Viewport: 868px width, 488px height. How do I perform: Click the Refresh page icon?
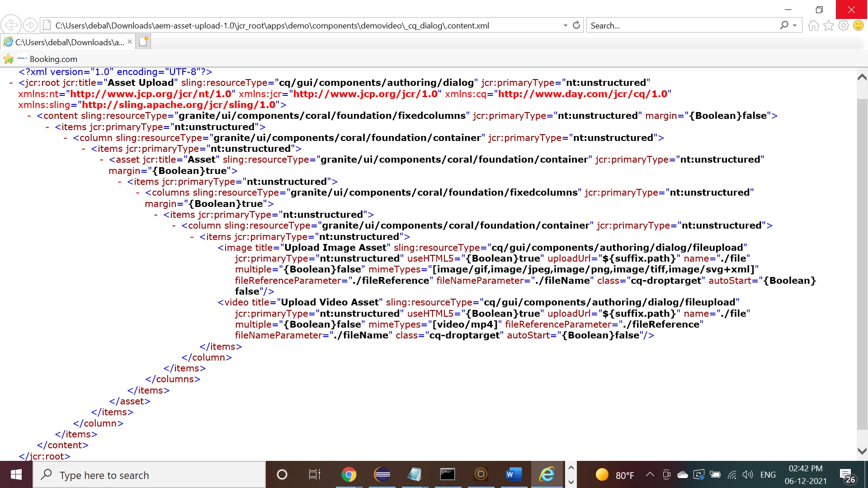(576, 25)
